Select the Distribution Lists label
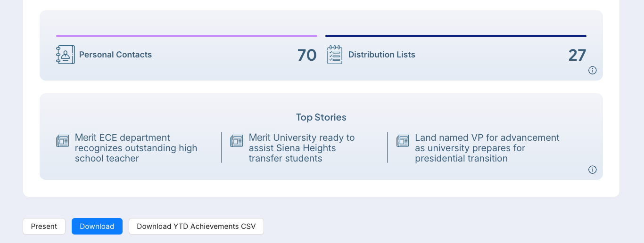644x243 pixels. coord(382,55)
